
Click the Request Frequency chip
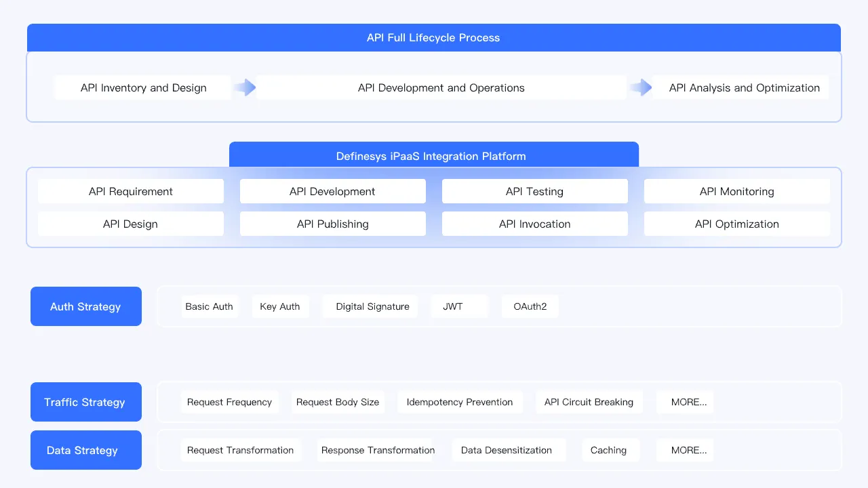(x=230, y=402)
